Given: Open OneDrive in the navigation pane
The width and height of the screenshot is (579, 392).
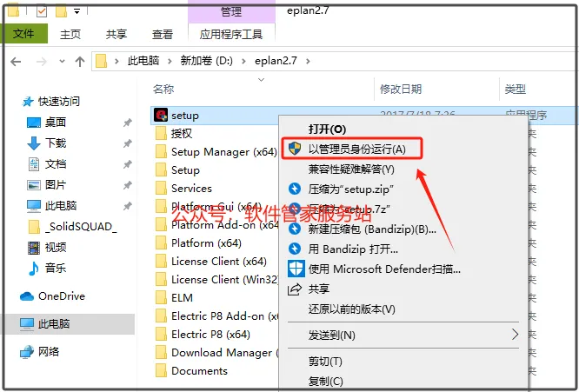Looking at the screenshot, I should pos(62,296).
